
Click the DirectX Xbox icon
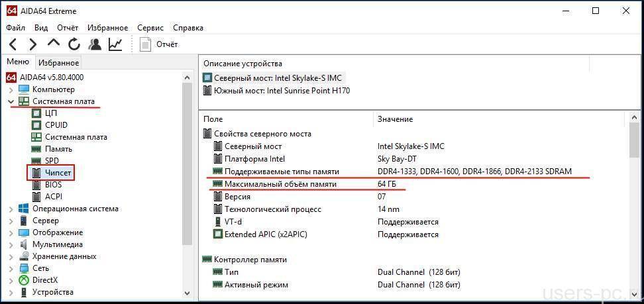(x=24, y=280)
